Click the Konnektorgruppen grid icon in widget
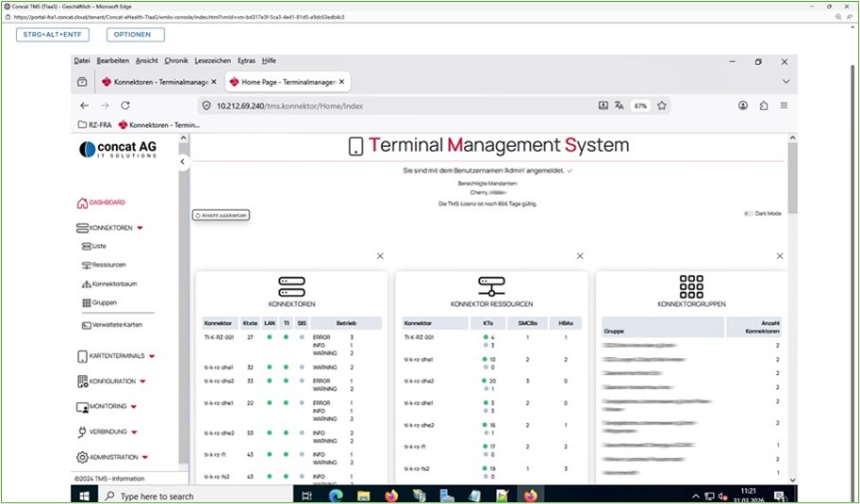The width and height of the screenshot is (860, 504). (691, 286)
